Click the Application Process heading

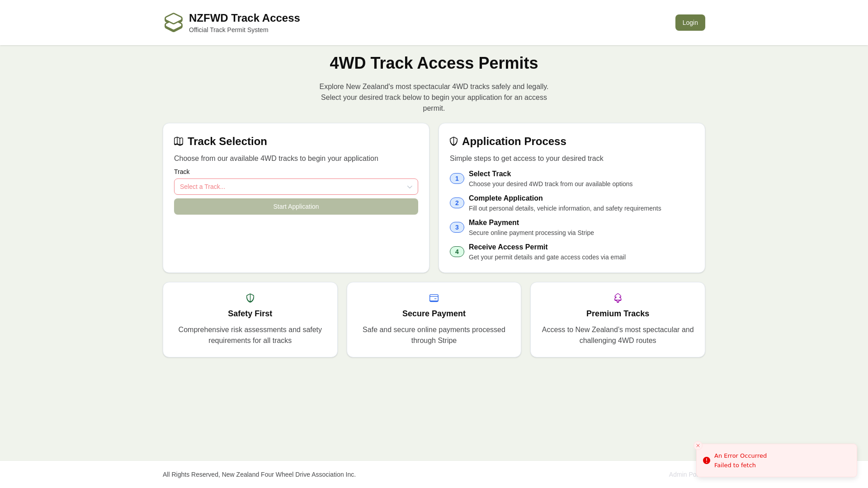coord(514,141)
